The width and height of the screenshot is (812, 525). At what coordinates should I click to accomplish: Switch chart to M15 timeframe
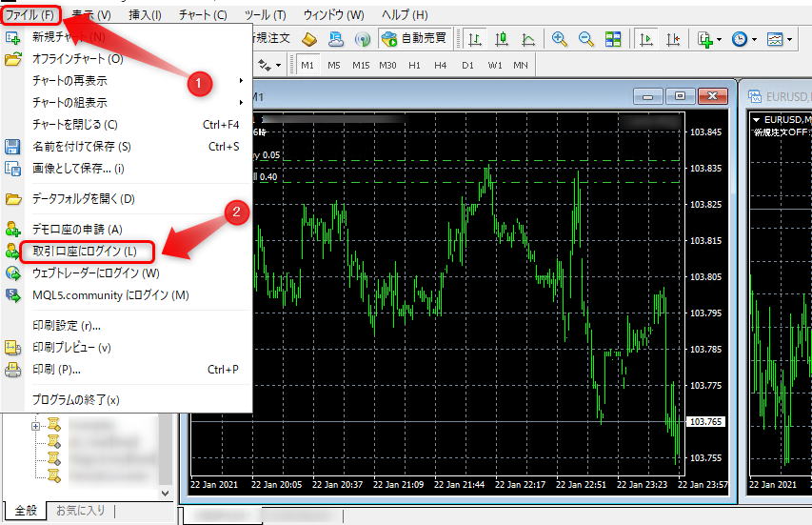pos(361,66)
